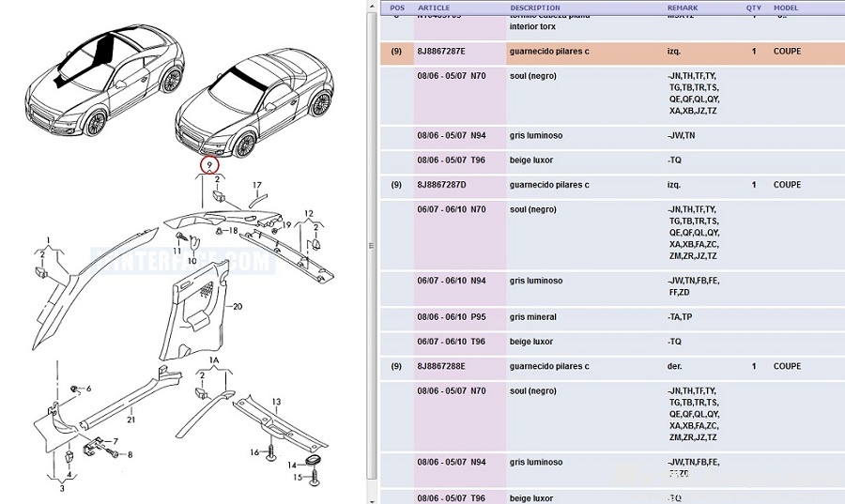Select part number 14 oval plug
The image size is (845, 504).
click(315, 462)
